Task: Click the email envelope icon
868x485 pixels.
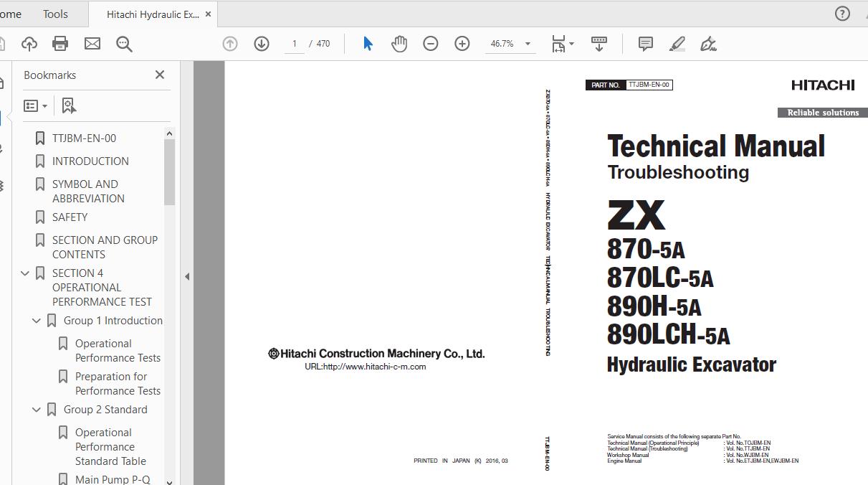Action: click(92, 44)
